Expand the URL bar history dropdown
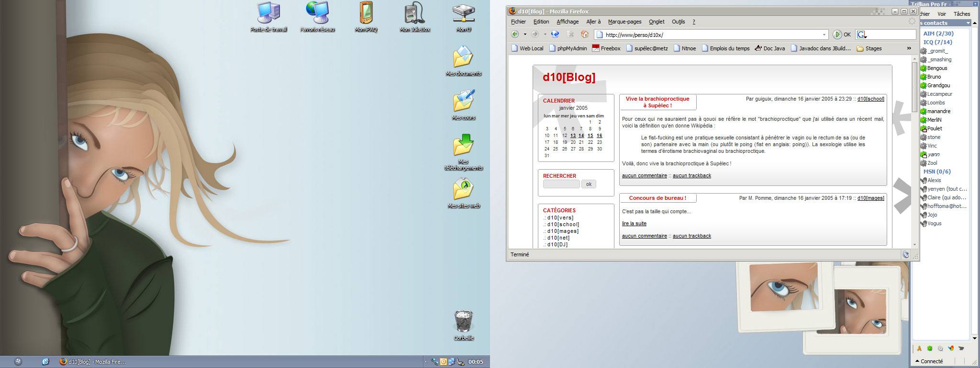This screenshot has width=980, height=368. (x=824, y=34)
